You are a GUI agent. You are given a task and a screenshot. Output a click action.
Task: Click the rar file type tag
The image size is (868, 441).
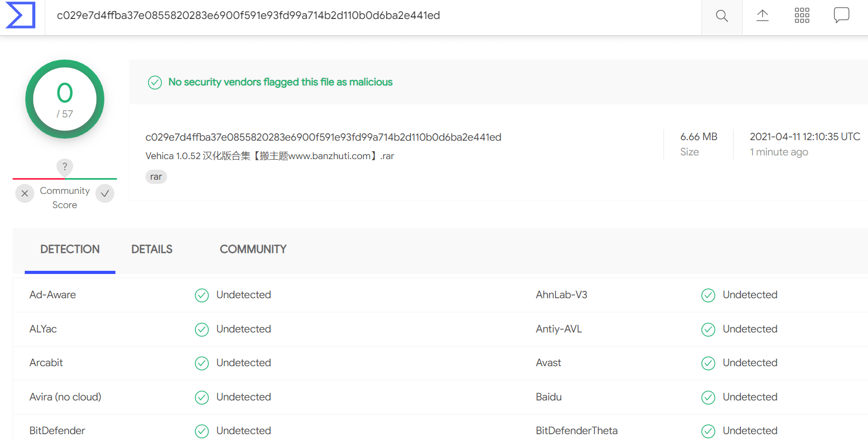point(156,177)
